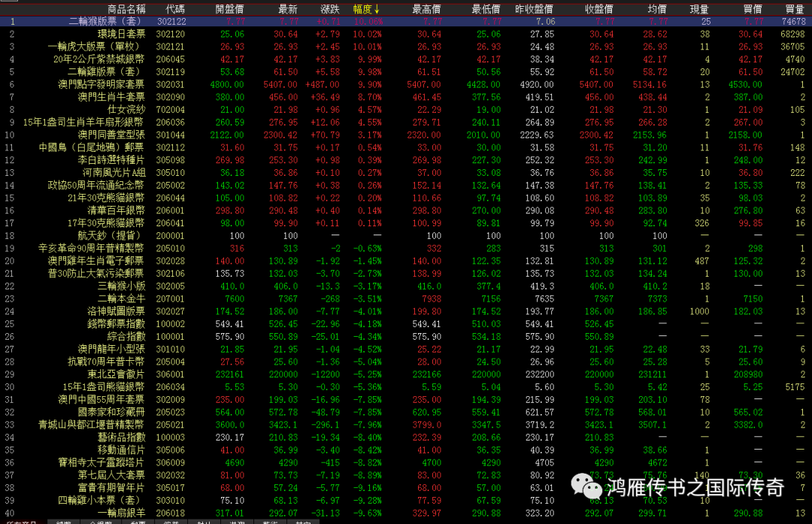
Task: Select the row 東北亞會徽片
Action: (x=406, y=374)
